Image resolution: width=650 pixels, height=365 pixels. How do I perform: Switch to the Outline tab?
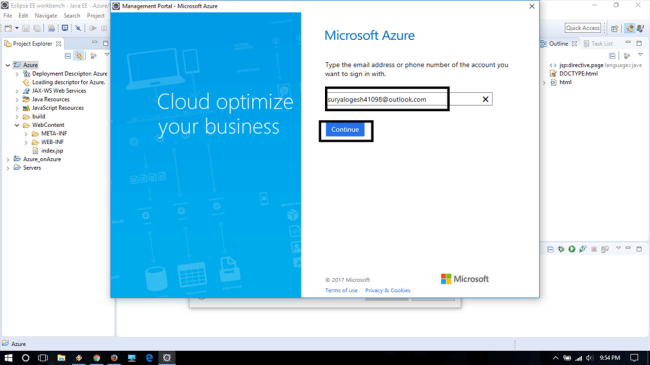pos(558,44)
